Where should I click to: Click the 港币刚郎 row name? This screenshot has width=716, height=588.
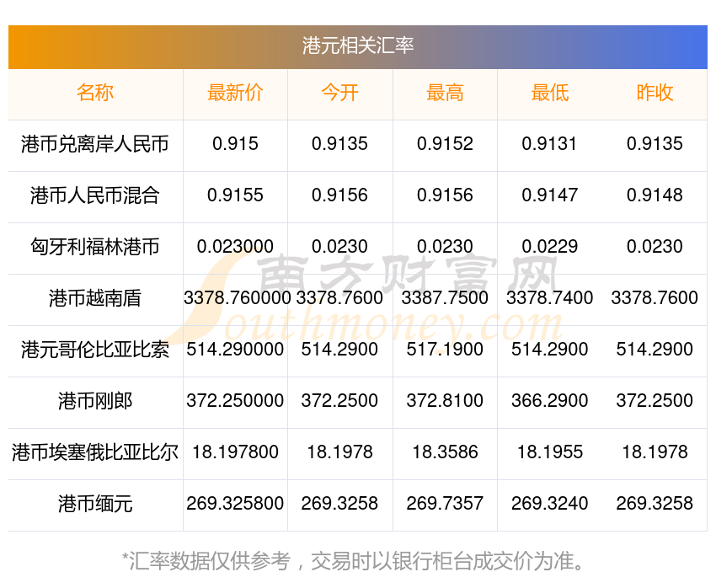click(95, 401)
